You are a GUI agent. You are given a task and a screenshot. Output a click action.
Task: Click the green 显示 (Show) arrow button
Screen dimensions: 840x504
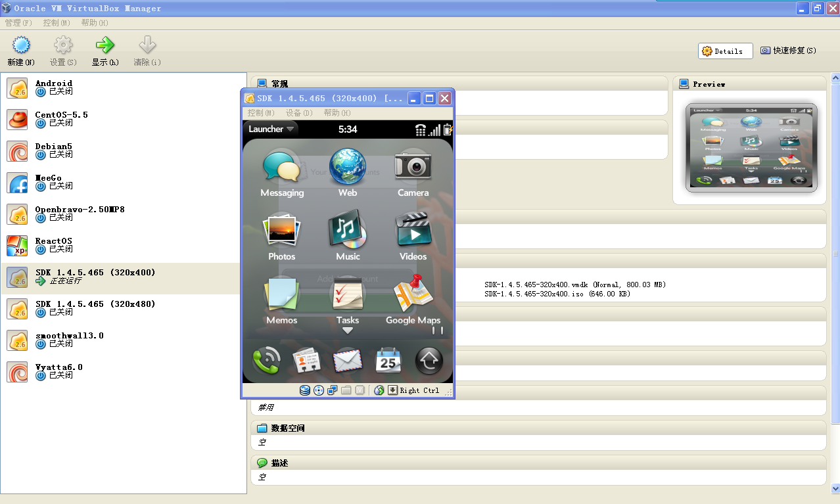pos(105,51)
